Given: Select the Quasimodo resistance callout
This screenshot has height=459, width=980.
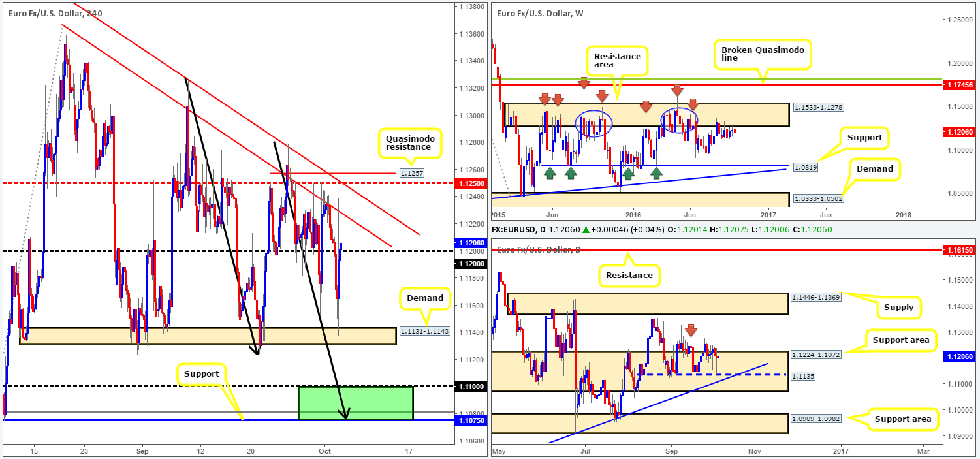Looking at the screenshot, I should tap(411, 143).
